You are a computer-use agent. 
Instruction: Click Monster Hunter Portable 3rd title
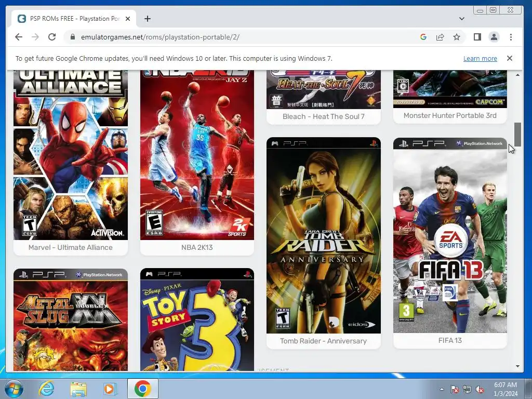[x=450, y=115]
